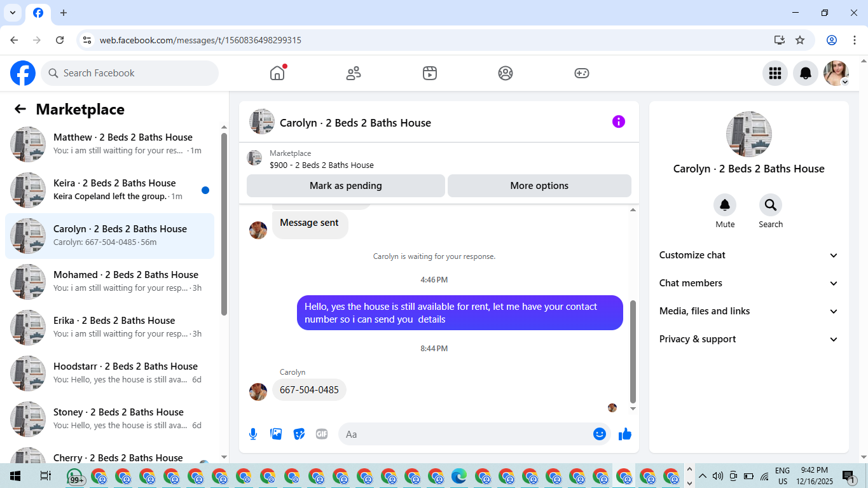868x488 pixels.
Task: View site information icon in address bar
Action: click(87, 40)
